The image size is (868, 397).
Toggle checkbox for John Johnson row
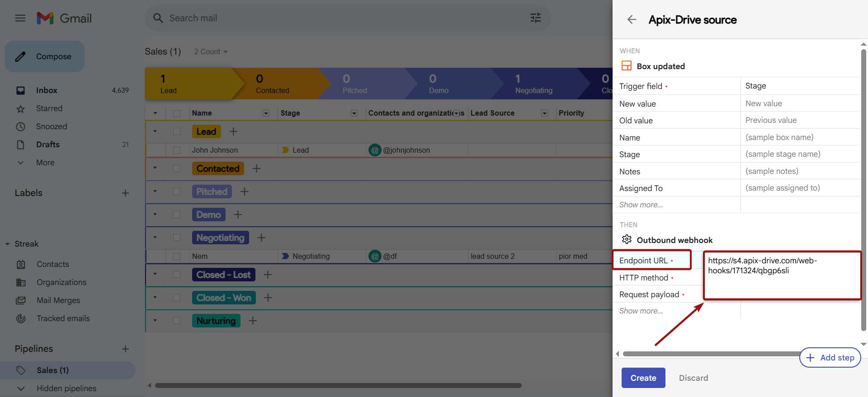pyautogui.click(x=177, y=150)
